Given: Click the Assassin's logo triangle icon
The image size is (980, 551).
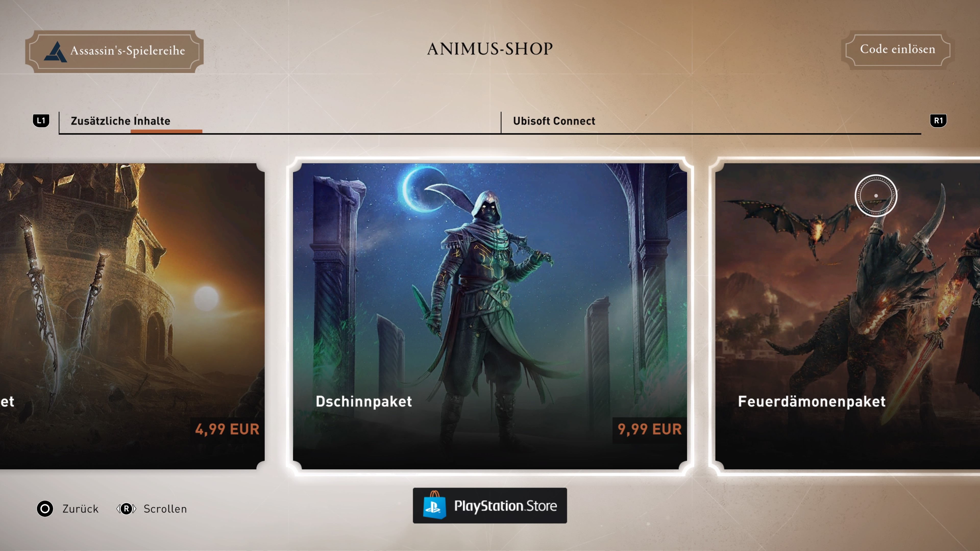Looking at the screenshot, I should coord(55,51).
